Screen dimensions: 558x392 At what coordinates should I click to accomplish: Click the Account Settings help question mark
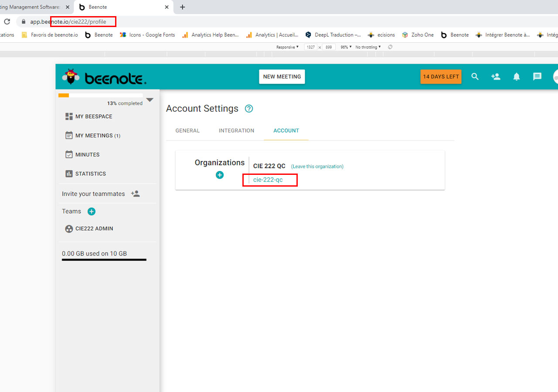(249, 109)
